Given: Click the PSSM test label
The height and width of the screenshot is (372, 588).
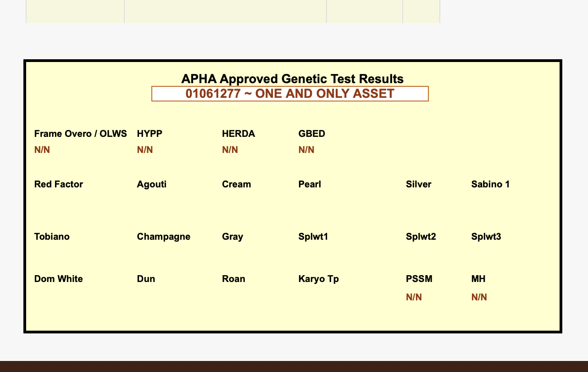Looking at the screenshot, I should [419, 279].
